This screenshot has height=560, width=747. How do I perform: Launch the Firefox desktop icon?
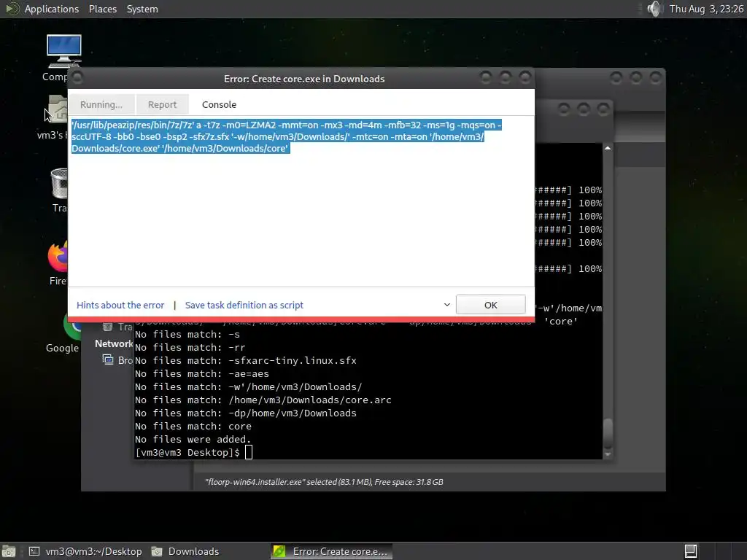58,256
